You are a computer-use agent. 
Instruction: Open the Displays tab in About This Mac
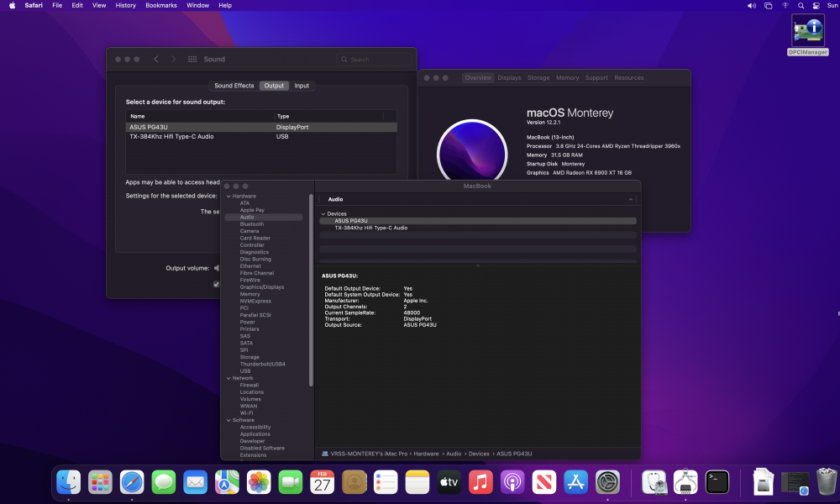[509, 77]
